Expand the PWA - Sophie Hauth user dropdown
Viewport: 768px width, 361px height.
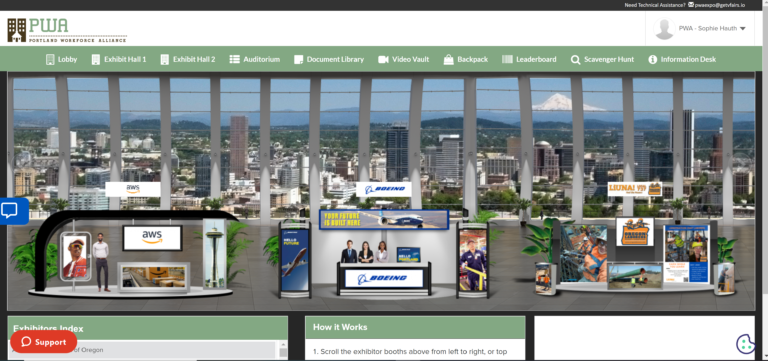pos(700,28)
